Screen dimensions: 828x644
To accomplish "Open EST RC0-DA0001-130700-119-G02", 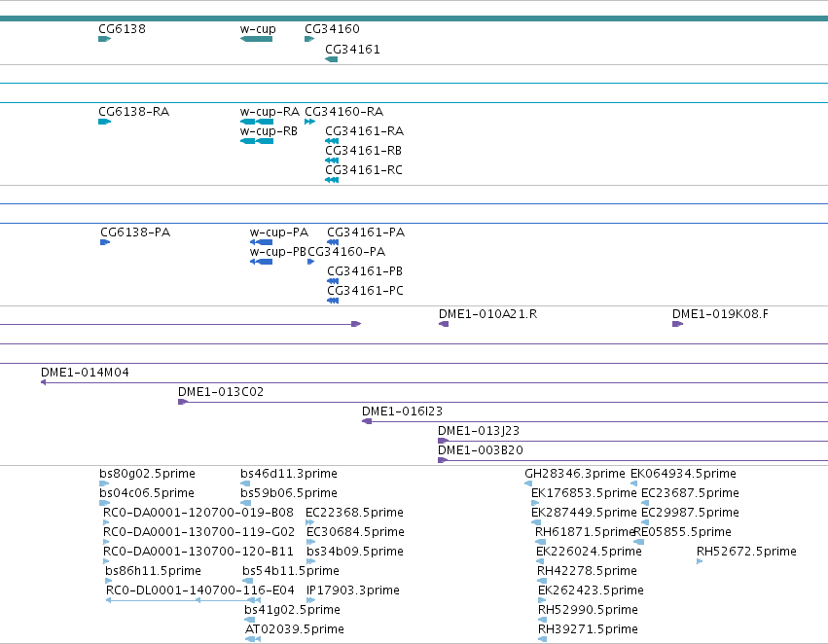I will [x=198, y=533].
